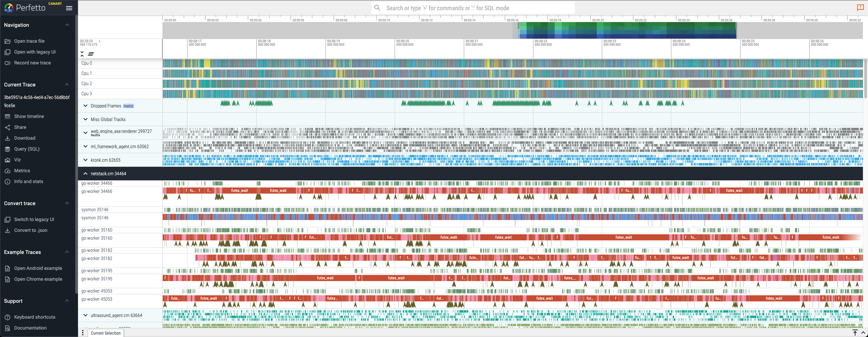
Task: Click the orange feedback icon at top right
Action: [x=860, y=8]
